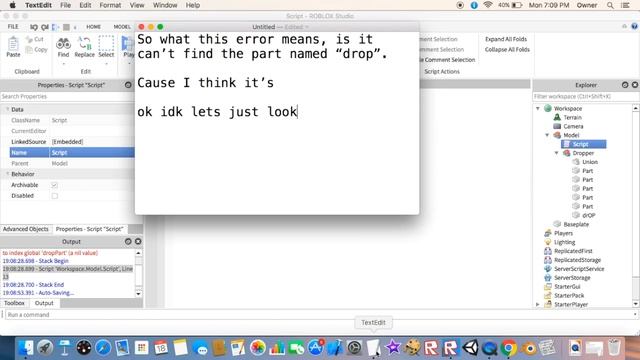Image resolution: width=640 pixels, height=360 pixels.
Task: Toggle the Disabled checkbox
Action: pyautogui.click(x=54, y=196)
